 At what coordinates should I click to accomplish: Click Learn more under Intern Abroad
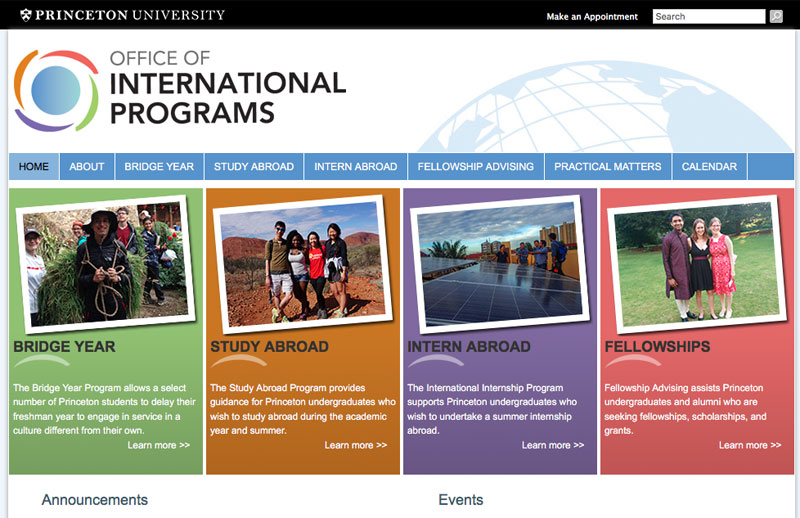[x=553, y=445]
